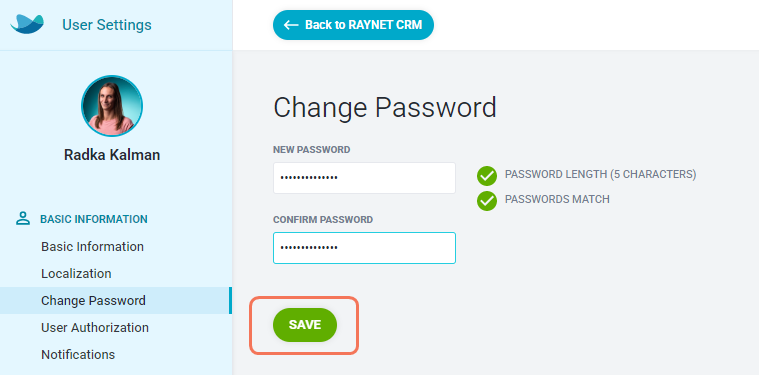Open User Authorization settings
This screenshot has width=759, height=375.
pyautogui.click(x=95, y=328)
